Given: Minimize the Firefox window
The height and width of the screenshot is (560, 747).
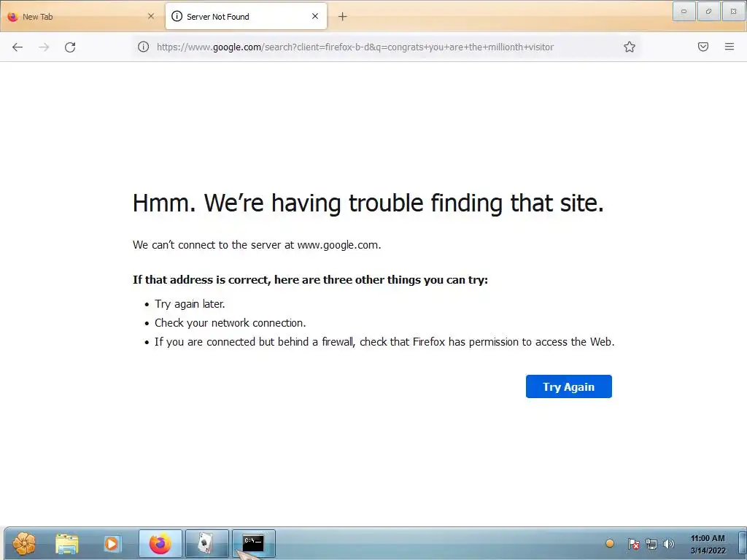Looking at the screenshot, I should [x=684, y=12].
